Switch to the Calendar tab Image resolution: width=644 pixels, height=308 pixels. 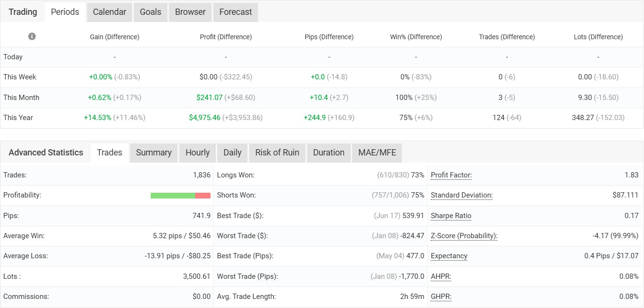pos(110,12)
